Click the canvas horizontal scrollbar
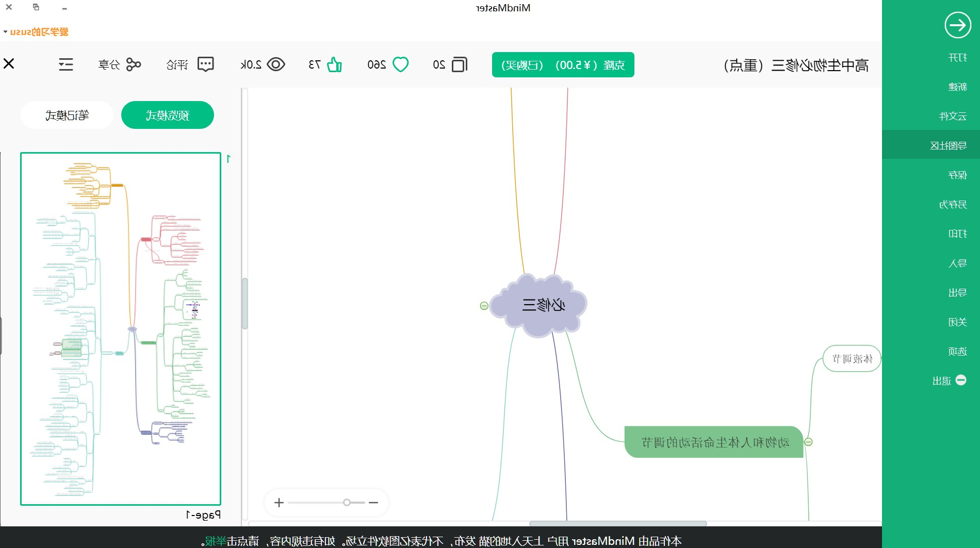 (x=618, y=523)
